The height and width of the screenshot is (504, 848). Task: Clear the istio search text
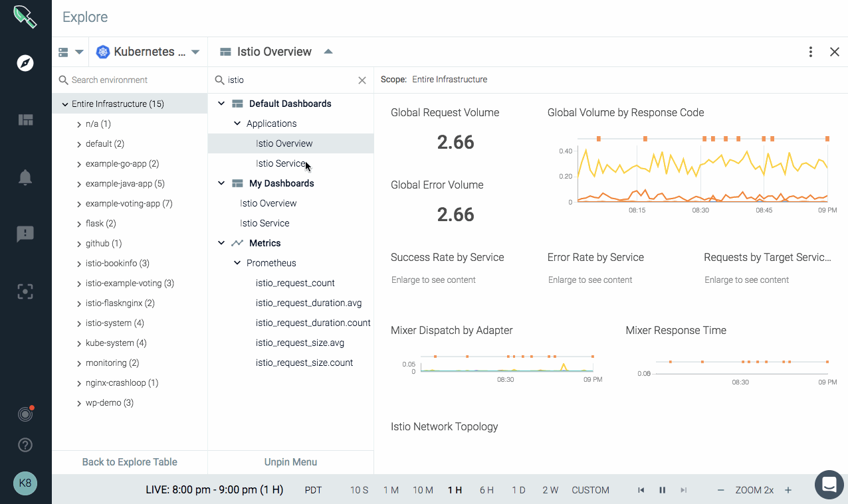click(x=362, y=80)
